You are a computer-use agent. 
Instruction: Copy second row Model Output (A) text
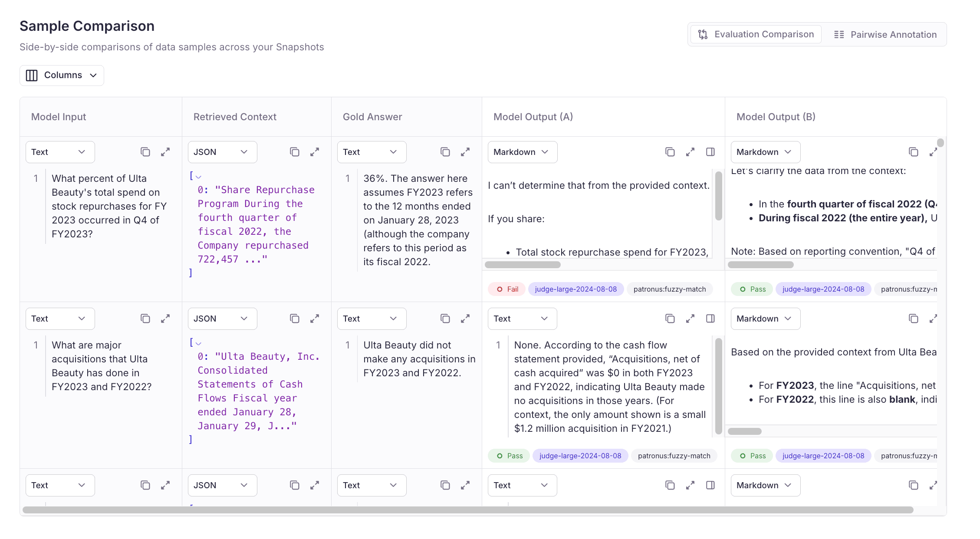670,319
